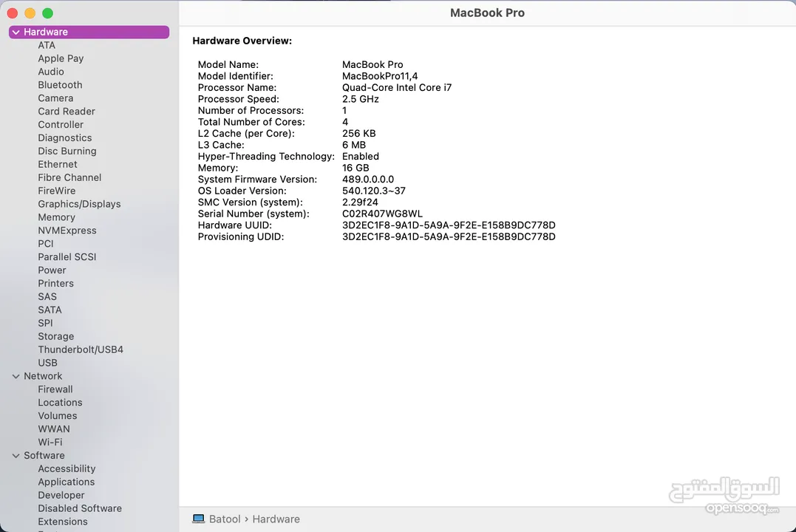Click the Hardware Overview heading
This screenshot has height=532, width=796.
pos(242,41)
